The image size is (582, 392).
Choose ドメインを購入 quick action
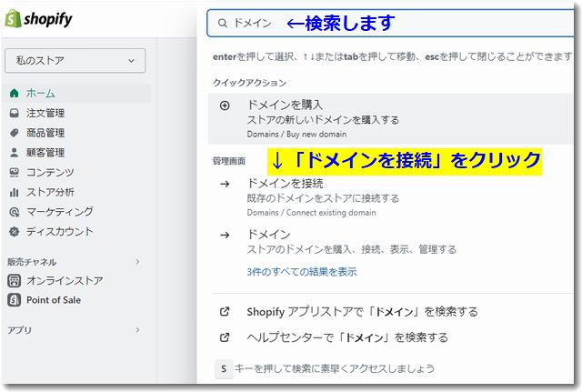pos(390,119)
